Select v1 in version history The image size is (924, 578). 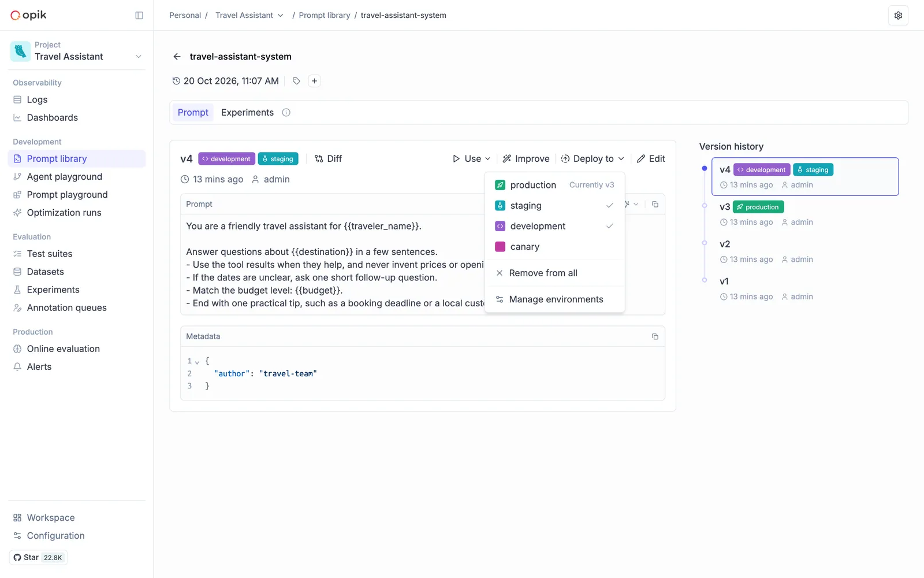pos(805,288)
